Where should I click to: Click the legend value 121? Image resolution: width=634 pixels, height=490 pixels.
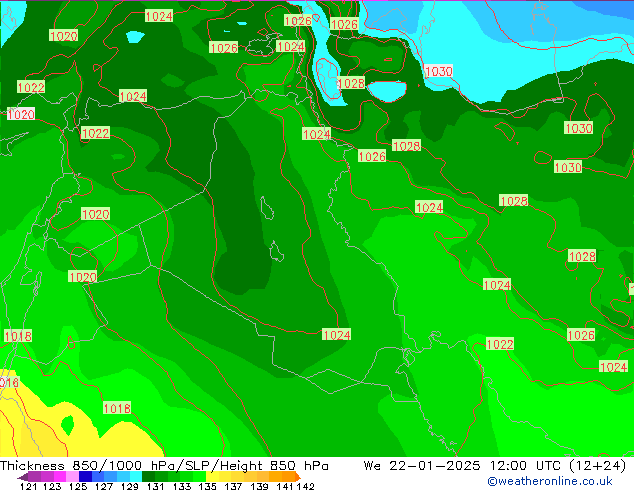[28, 486]
